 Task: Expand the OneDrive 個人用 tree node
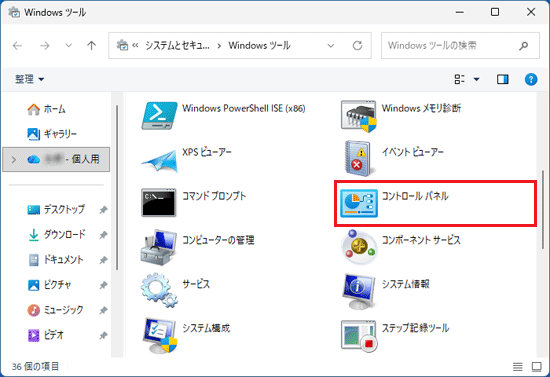(14, 160)
